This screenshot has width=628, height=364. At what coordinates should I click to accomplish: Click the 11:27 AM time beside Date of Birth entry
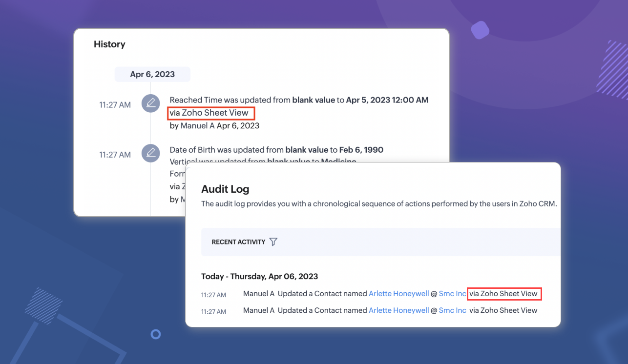pos(115,155)
